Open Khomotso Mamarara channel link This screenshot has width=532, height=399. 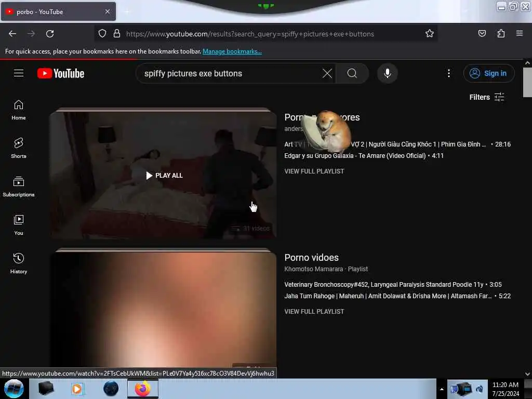(313, 269)
